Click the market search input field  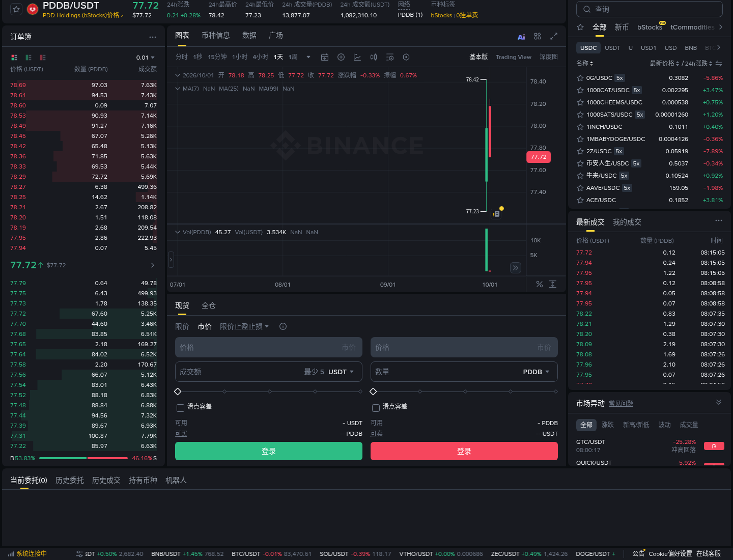coord(650,9)
